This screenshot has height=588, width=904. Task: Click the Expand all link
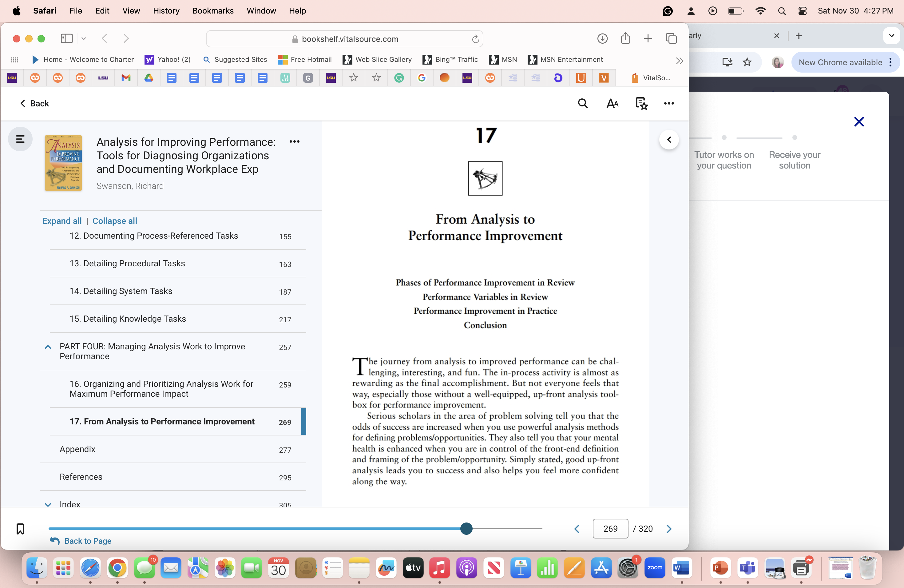[x=61, y=221]
